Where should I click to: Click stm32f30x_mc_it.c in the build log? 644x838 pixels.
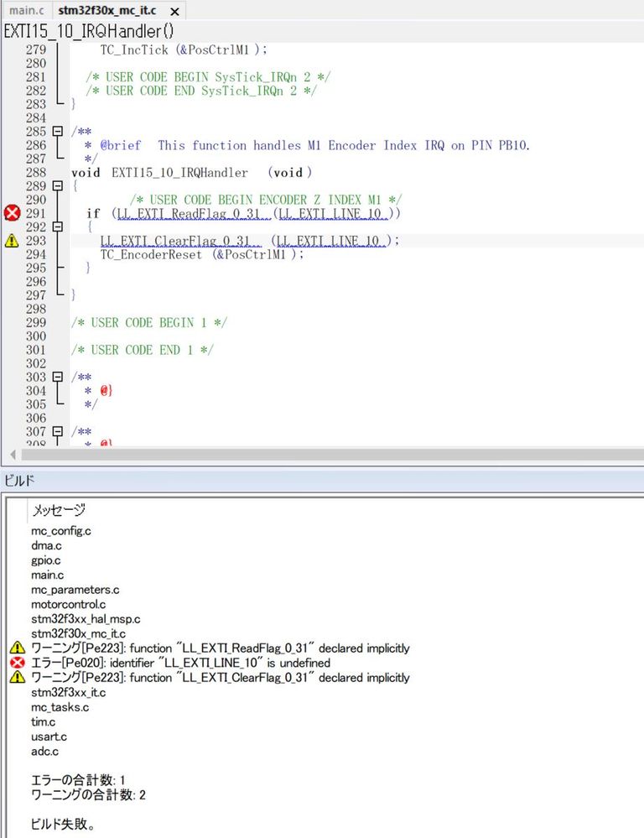(78, 634)
